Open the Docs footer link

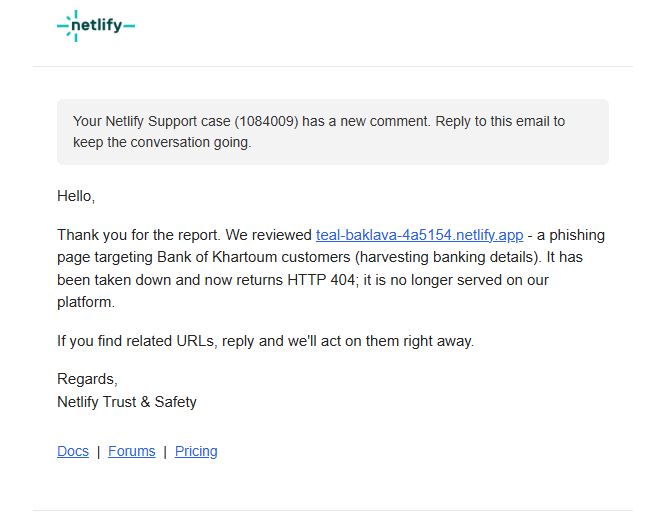click(73, 451)
